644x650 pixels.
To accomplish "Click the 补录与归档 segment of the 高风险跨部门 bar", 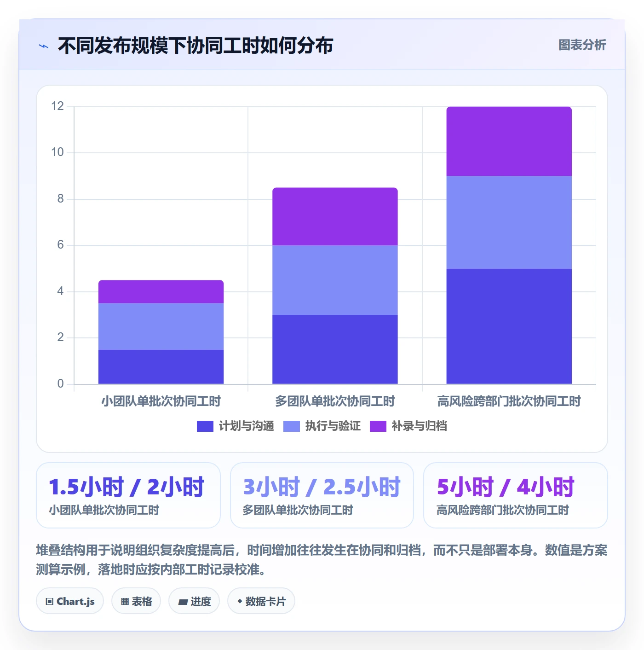I will (509, 141).
